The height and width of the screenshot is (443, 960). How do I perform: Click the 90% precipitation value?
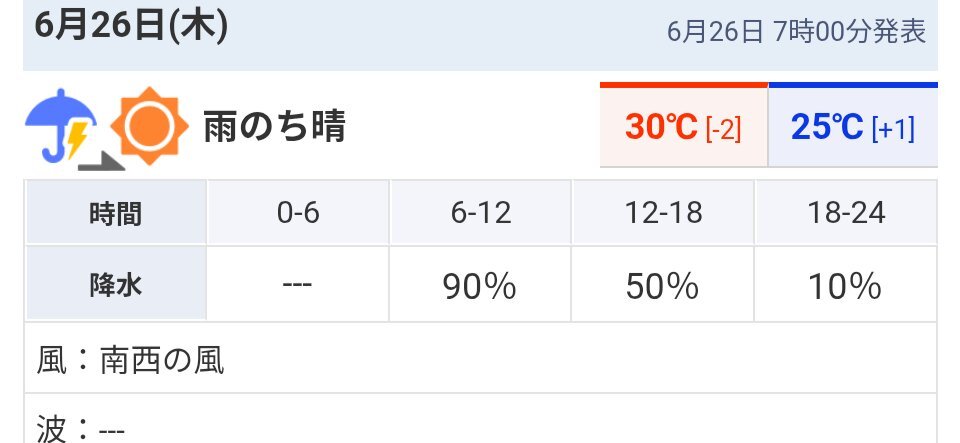click(x=480, y=286)
